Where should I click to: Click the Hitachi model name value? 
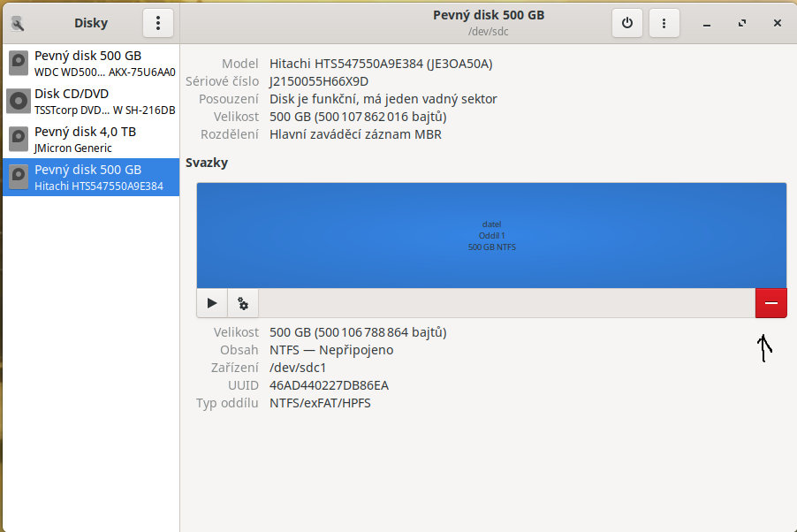[381, 64]
